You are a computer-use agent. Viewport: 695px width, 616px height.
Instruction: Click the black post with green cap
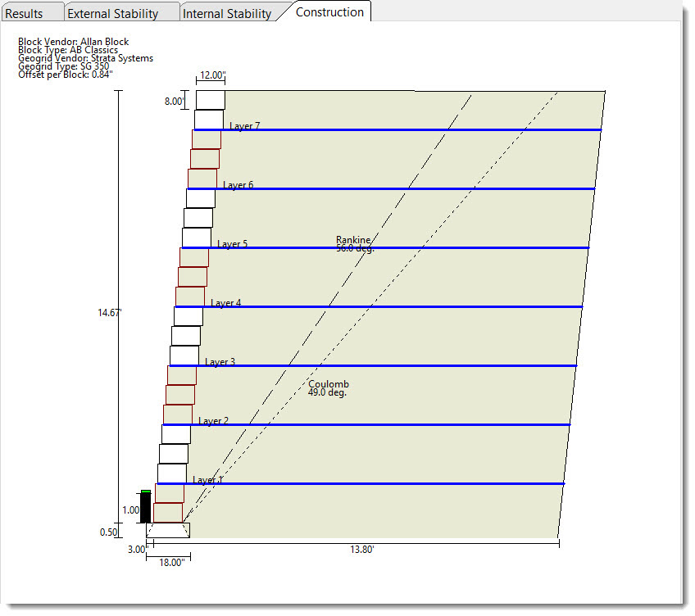(x=145, y=506)
